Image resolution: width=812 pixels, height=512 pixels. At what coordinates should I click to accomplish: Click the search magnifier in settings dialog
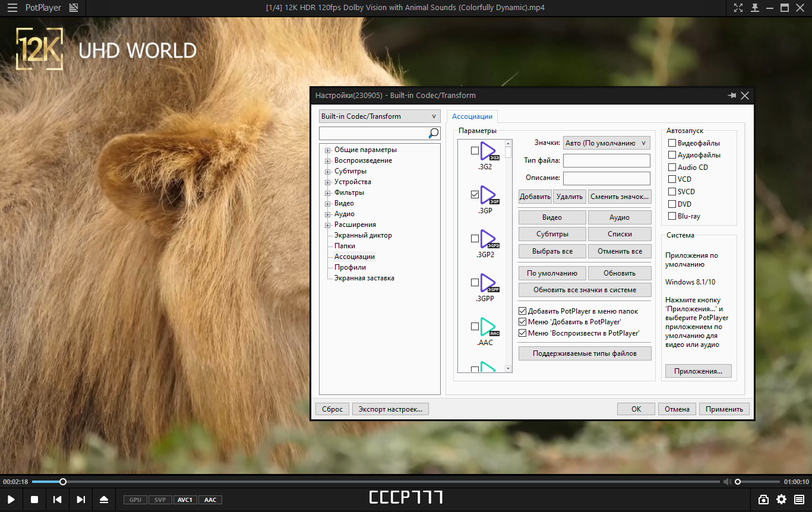[x=434, y=133]
